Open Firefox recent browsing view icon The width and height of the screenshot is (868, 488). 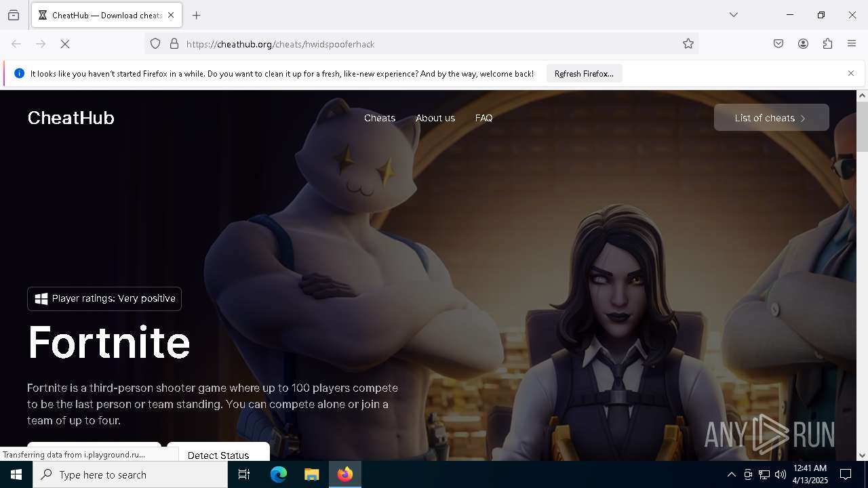tap(14, 15)
